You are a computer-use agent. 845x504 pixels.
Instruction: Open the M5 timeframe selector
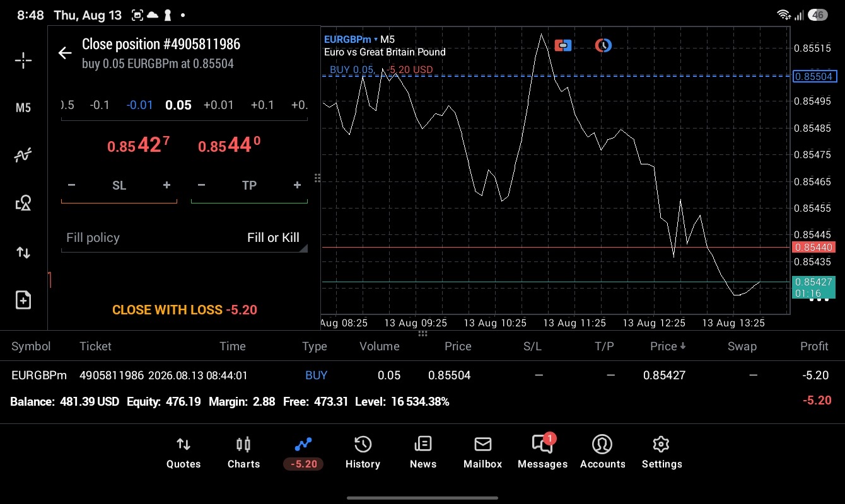(x=23, y=108)
